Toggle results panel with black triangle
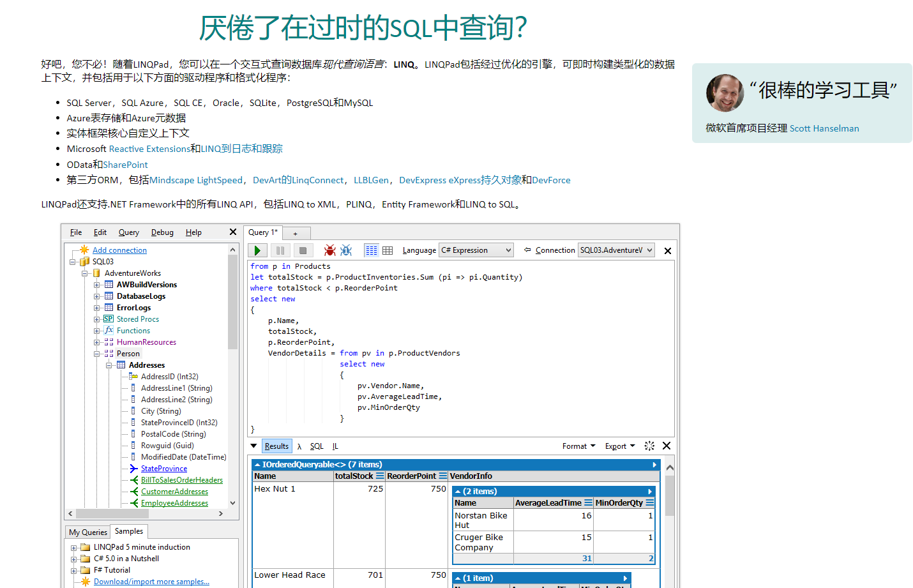The image size is (913, 588). pyautogui.click(x=253, y=446)
